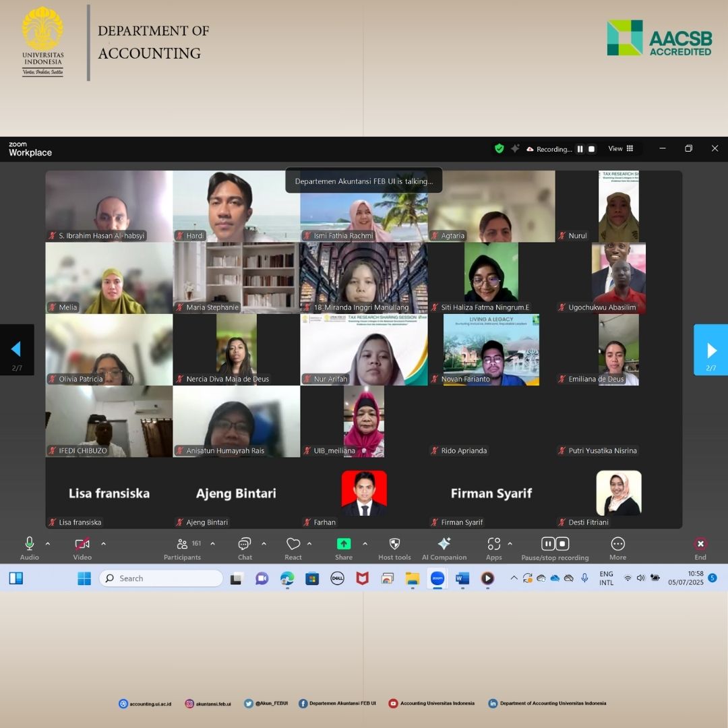Turn on camera with Video button
This screenshot has height=728, width=728.
(x=82, y=545)
